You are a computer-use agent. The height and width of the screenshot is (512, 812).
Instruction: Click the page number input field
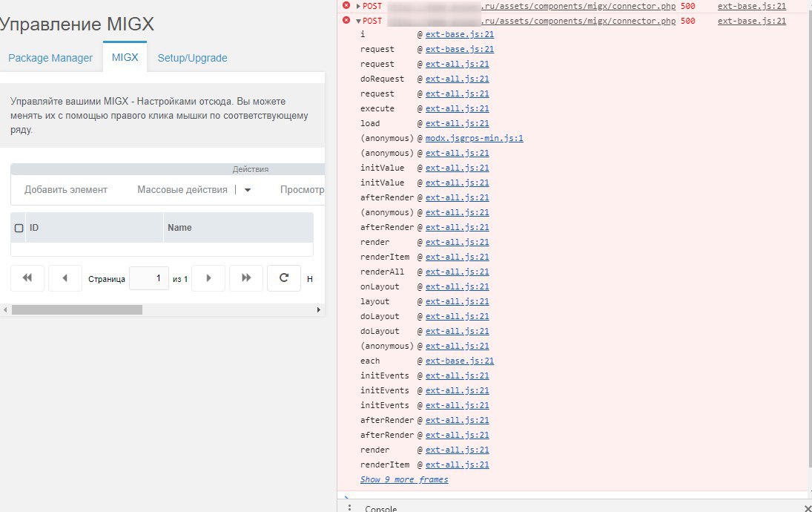[149, 278]
